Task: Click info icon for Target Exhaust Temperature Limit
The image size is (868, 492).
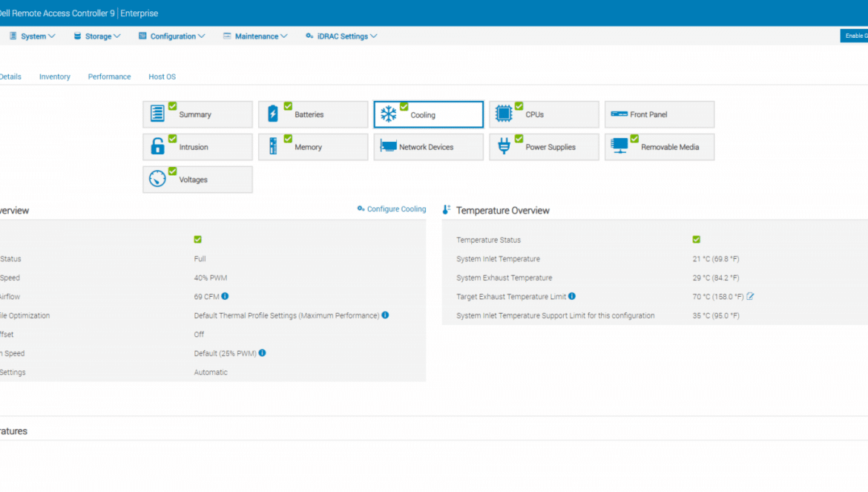Action: [x=572, y=296]
